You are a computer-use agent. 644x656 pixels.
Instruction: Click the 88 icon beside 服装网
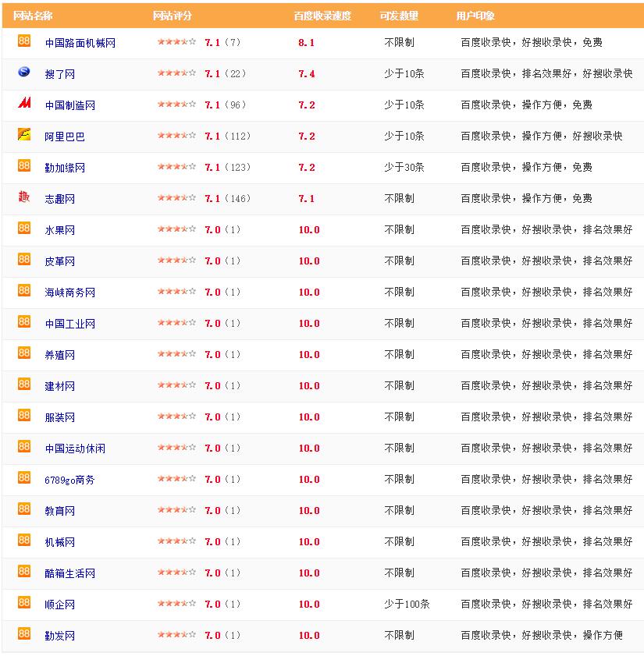tap(24, 415)
